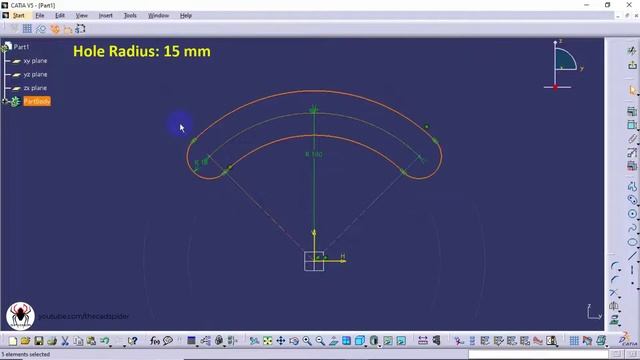Open the File menu
Image resolution: width=640 pixels, height=360 pixels.
pyautogui.click(x=40, y=16)
